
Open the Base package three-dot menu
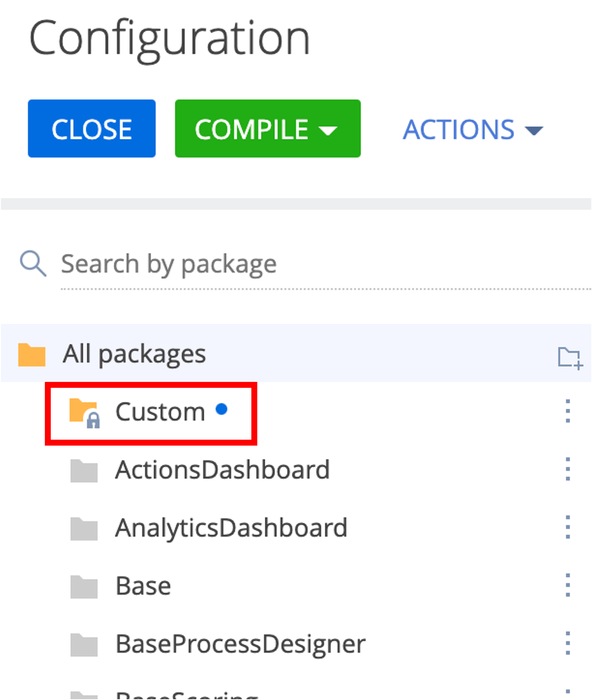568,586
